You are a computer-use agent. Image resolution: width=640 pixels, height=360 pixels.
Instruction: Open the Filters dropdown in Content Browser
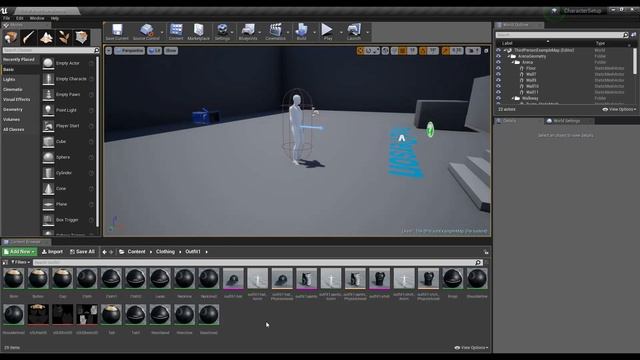[20, 262]
